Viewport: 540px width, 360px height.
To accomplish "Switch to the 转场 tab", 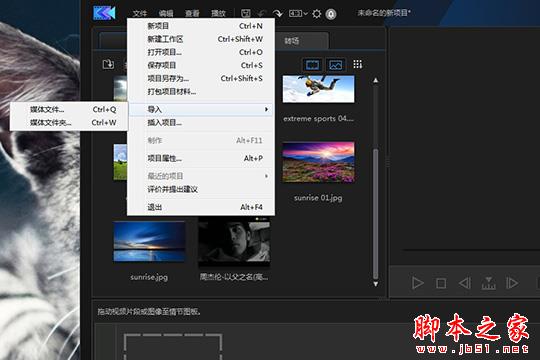I will [x=291, y=41].
